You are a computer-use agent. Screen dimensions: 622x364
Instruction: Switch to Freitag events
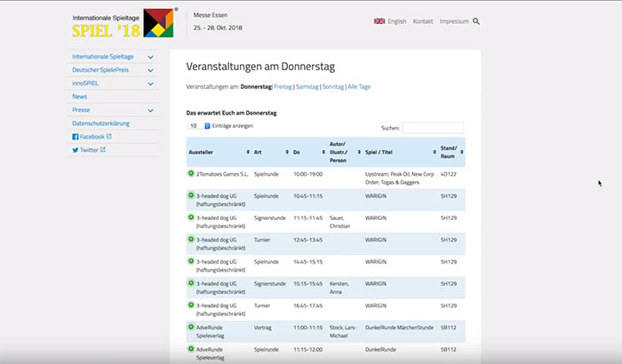pyautogui.click(x=283, y=87)
